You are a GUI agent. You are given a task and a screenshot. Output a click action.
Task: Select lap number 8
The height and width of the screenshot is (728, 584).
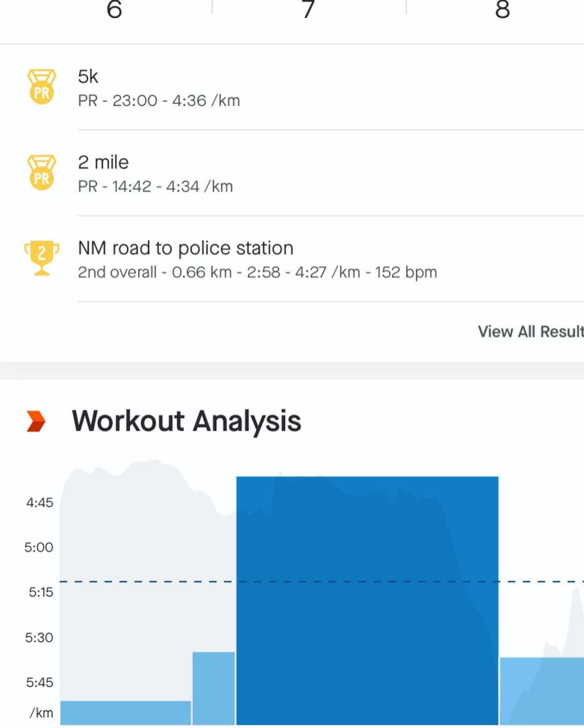coord(502,10)
